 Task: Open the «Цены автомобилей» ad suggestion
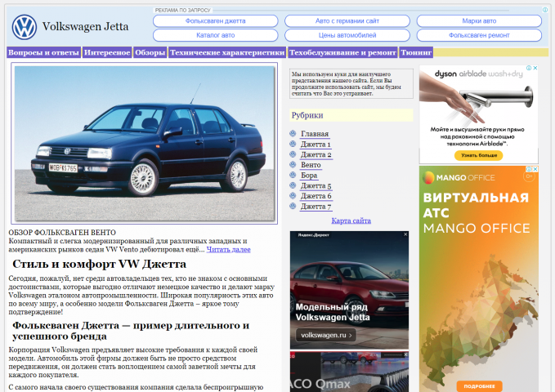click(347, 35)
